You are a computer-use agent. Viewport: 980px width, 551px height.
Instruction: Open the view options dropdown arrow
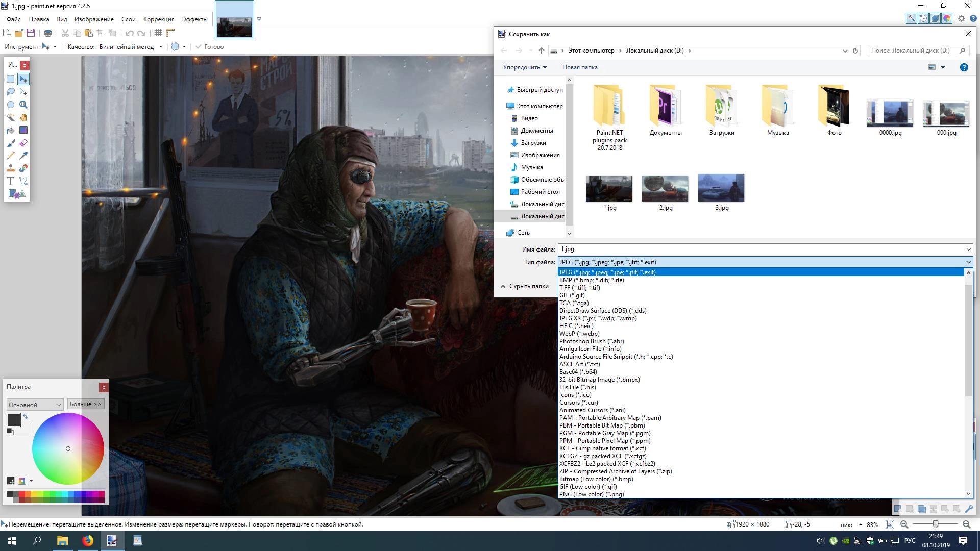943,67
